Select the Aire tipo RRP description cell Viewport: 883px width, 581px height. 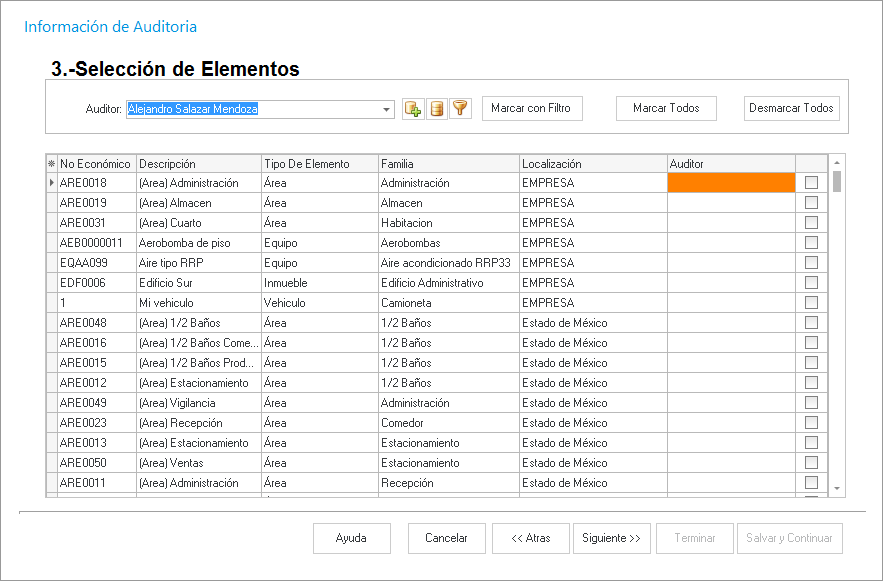click(198, 263)
